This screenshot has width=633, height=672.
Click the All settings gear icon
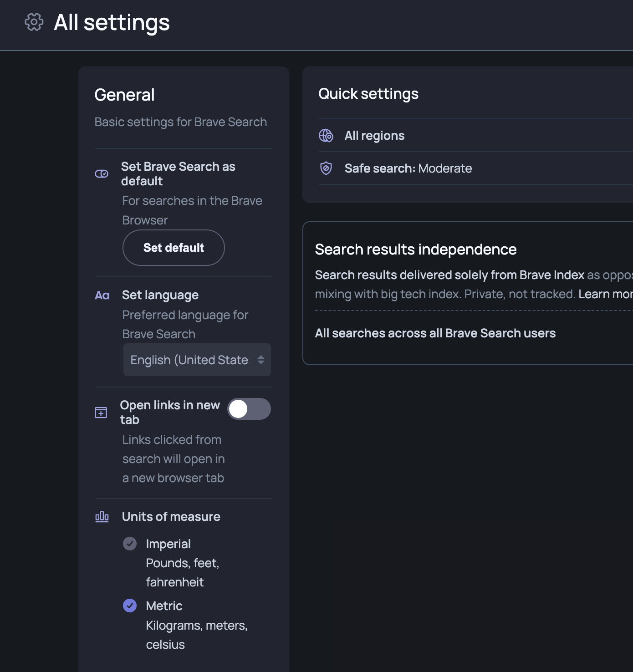point(34,22)
